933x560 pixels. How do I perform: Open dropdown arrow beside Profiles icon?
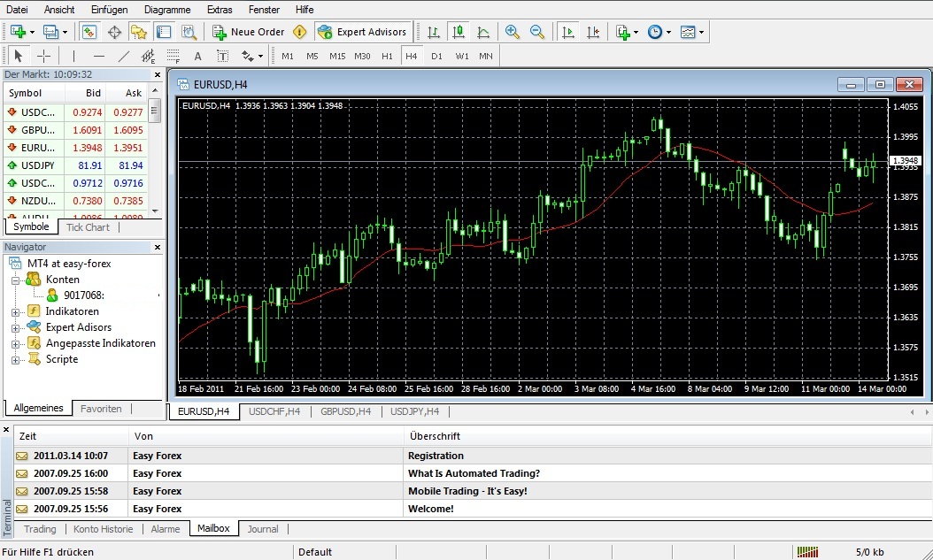click(x=65, y=32)
